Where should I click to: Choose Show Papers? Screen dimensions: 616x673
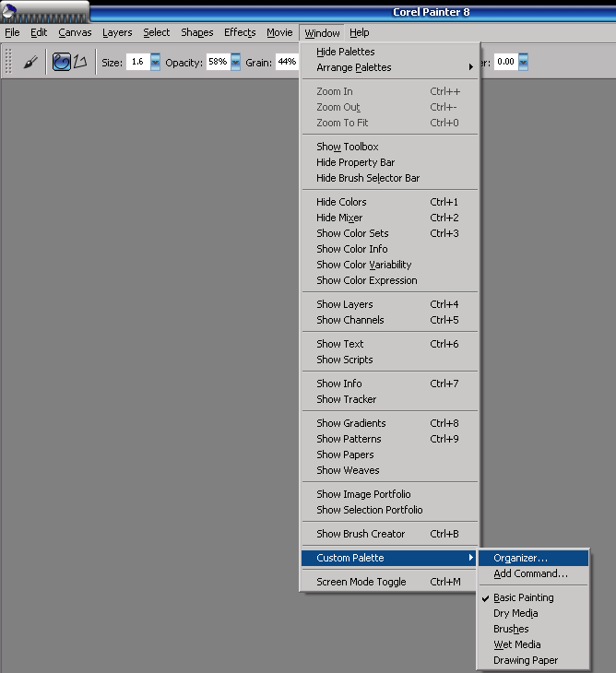390,455
